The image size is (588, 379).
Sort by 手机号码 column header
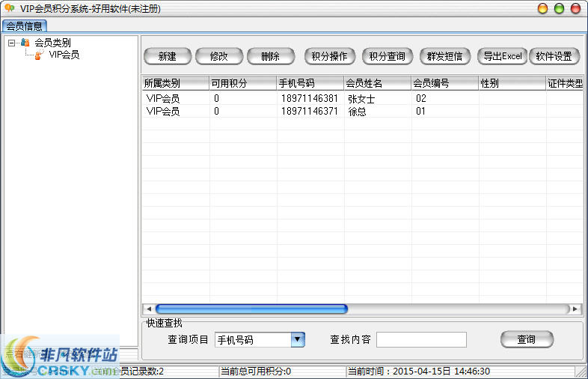coord(310,83)
